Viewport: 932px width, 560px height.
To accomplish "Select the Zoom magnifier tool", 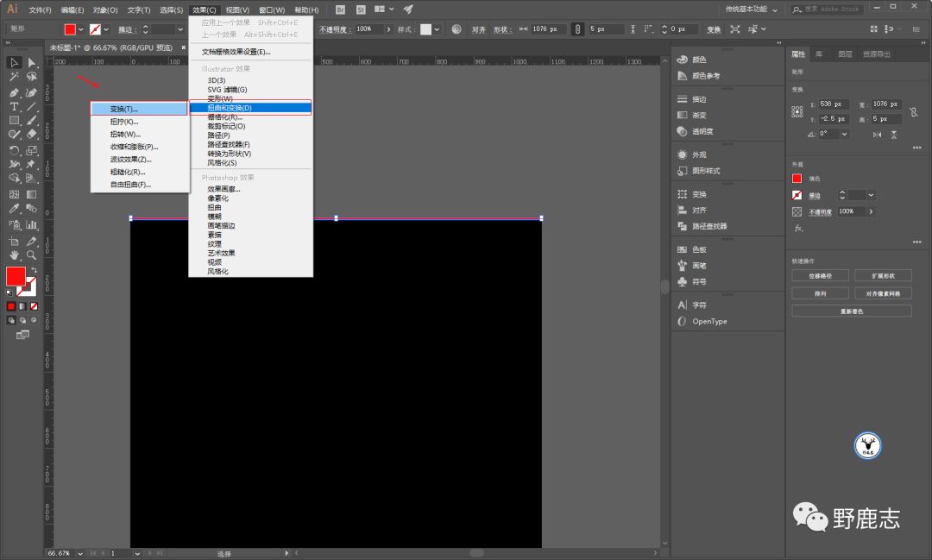I will point(32,255).
